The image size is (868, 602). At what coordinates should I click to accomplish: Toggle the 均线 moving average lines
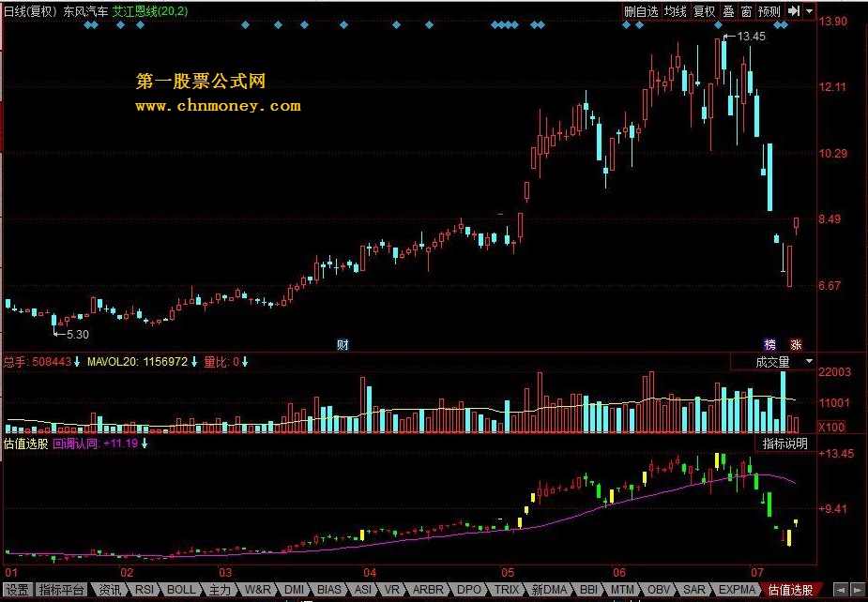(676, 11)
